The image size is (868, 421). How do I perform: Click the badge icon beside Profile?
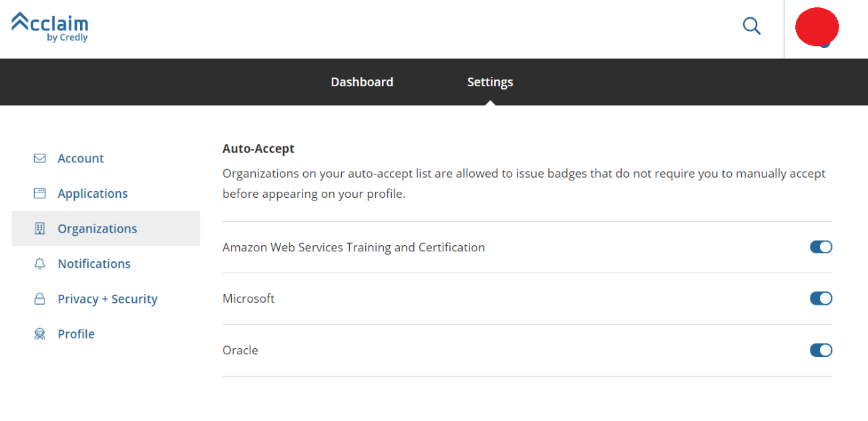[x=40, y=334]
